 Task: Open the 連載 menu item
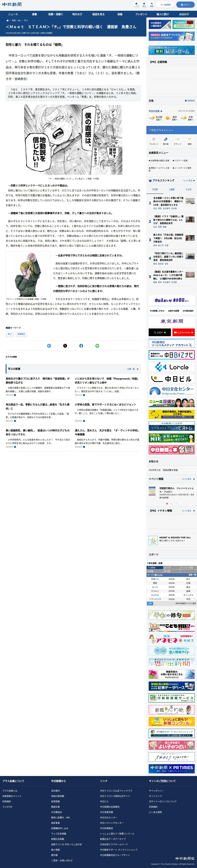(x=34, y=14)
